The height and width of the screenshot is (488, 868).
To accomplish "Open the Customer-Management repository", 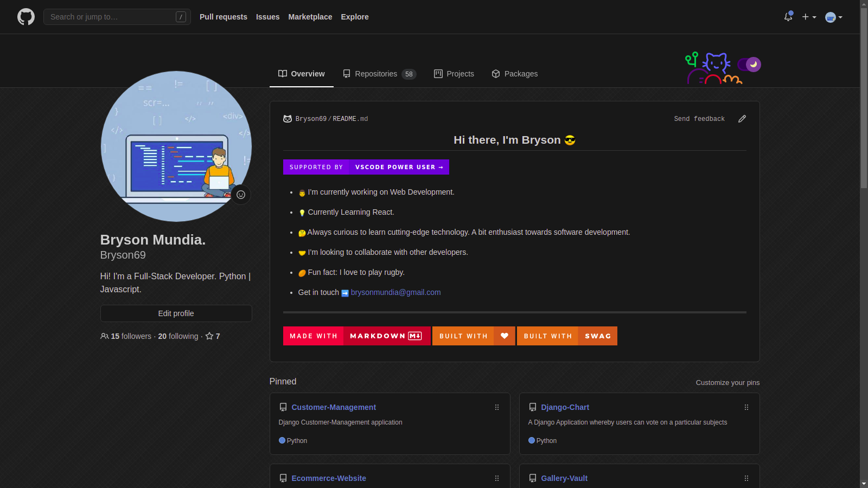I will coord(334,407).
